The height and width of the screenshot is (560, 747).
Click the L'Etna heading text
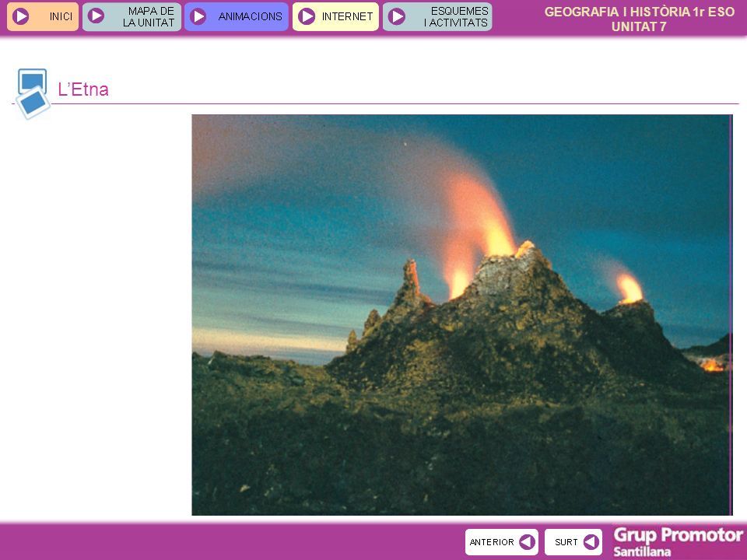(x=83, y=89)
